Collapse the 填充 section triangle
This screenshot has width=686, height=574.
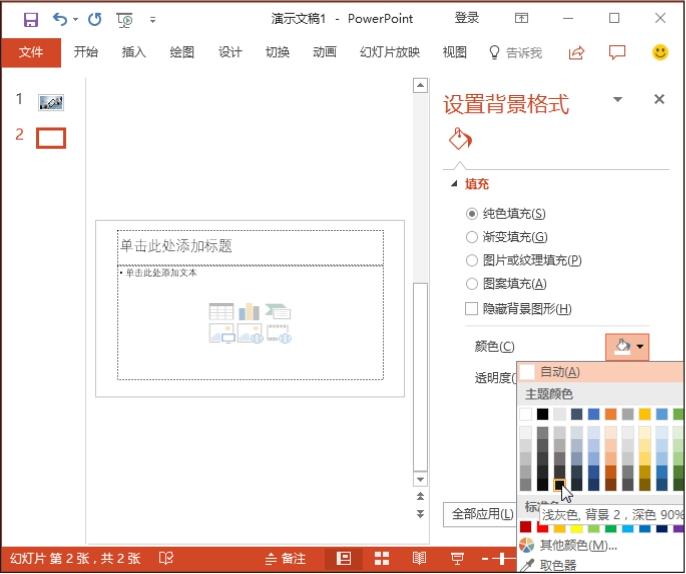coord(455,184)
